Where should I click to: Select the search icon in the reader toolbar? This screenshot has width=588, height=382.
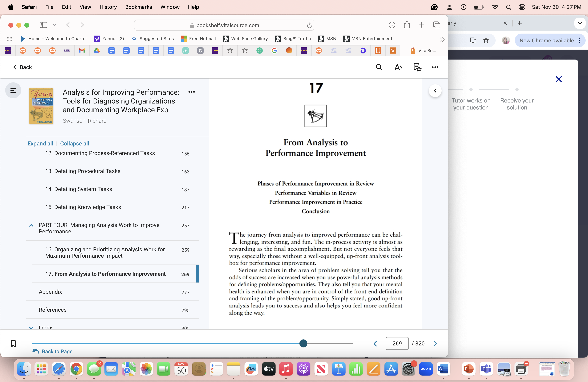point(379,67)
